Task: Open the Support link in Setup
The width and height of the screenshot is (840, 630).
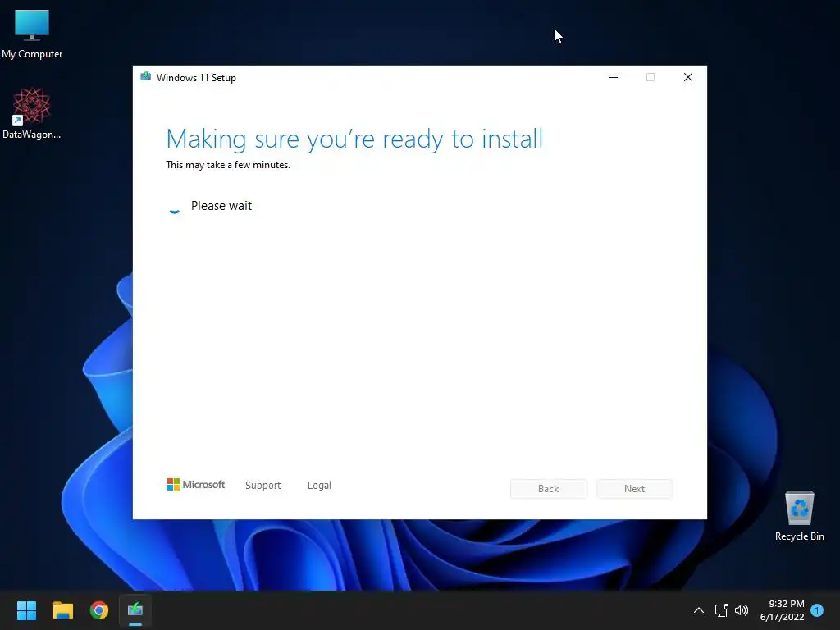Action: pos(263,486)
